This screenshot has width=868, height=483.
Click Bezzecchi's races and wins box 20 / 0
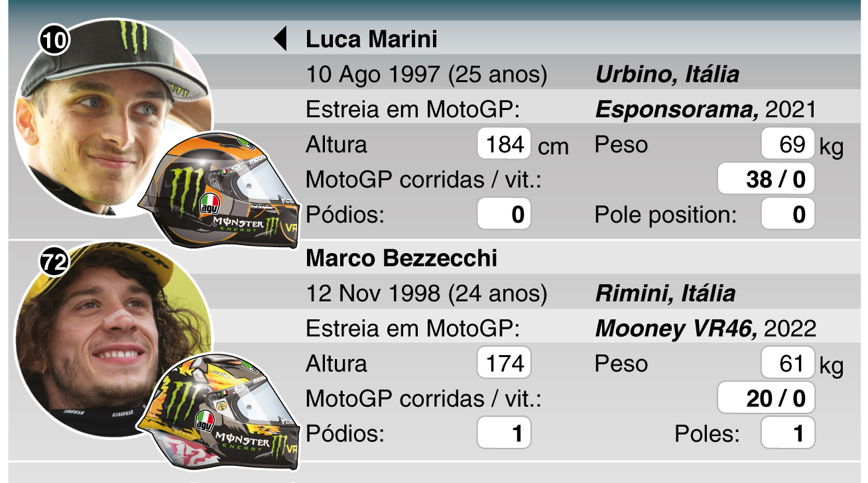point(766,398)
